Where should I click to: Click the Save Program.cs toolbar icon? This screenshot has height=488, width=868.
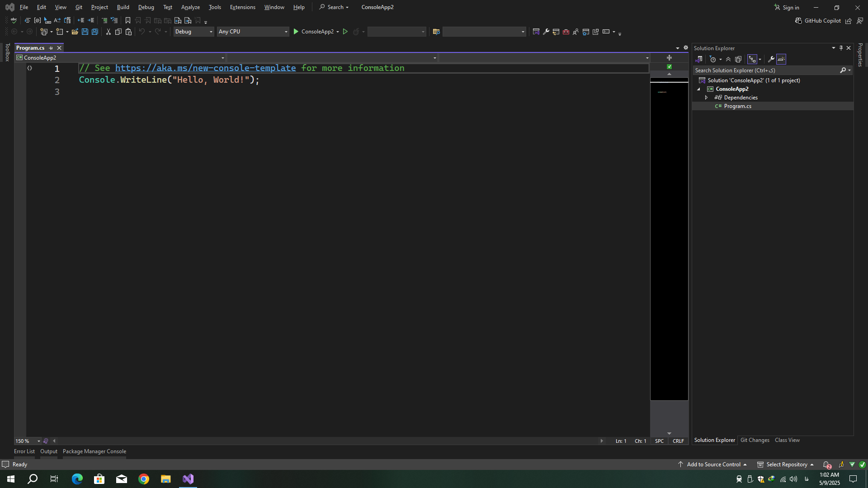[85, 32]
